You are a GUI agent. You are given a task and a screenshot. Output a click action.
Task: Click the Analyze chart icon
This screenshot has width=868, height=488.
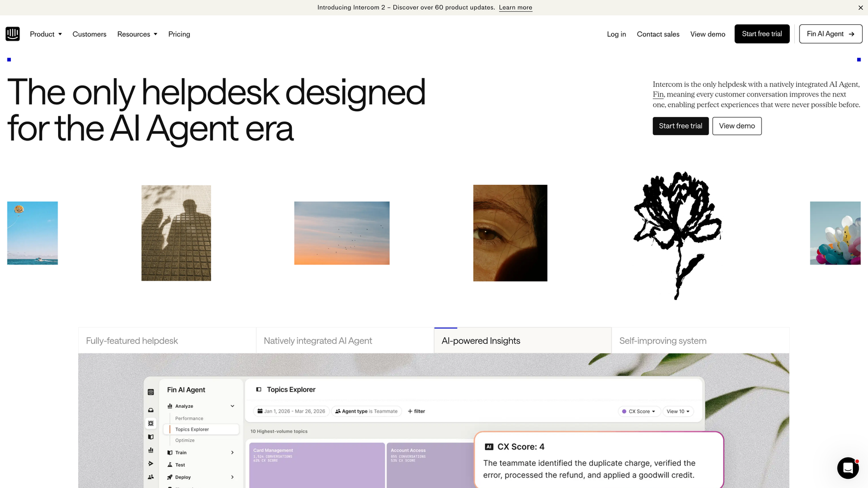[170, 406]
